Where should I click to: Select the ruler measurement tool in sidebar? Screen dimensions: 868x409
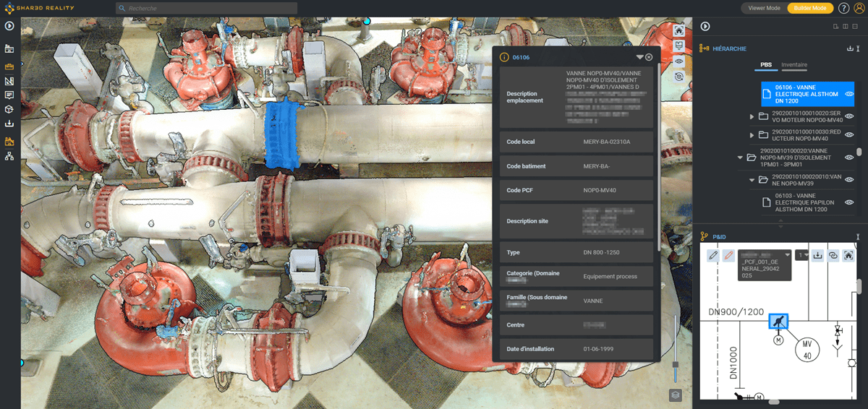(9, 80)
